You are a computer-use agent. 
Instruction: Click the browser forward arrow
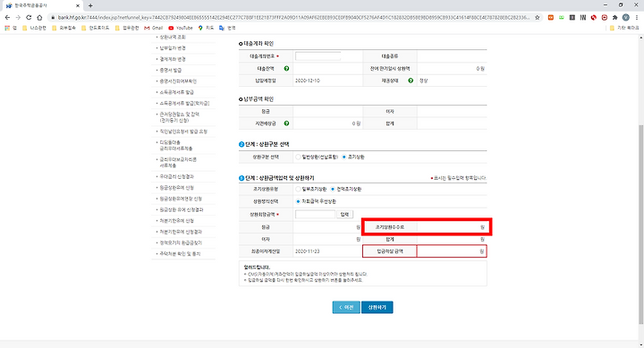click(x=18, y=17)
